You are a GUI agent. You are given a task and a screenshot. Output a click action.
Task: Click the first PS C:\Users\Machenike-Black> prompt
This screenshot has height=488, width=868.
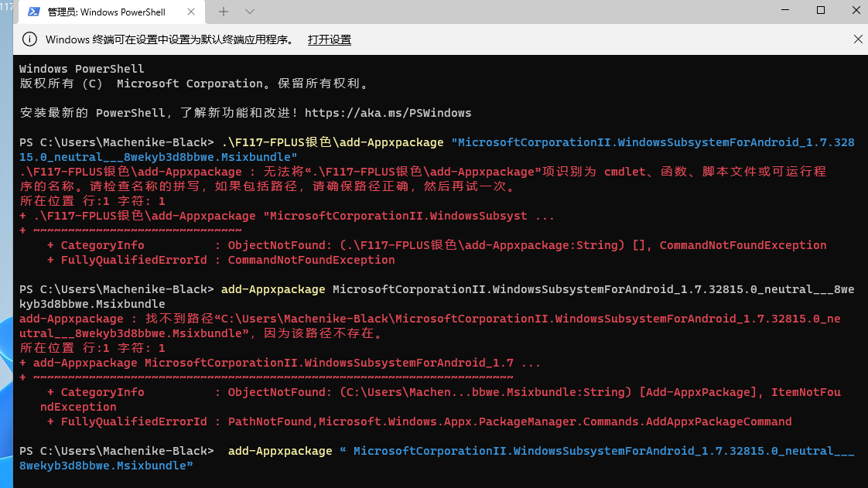click(x=116, y=142)
